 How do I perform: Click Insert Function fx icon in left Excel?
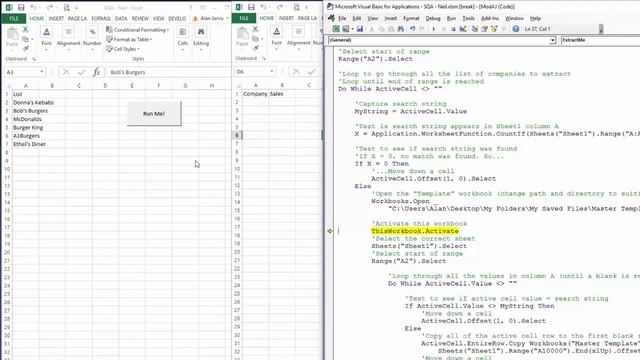click(x=96, y=72)
